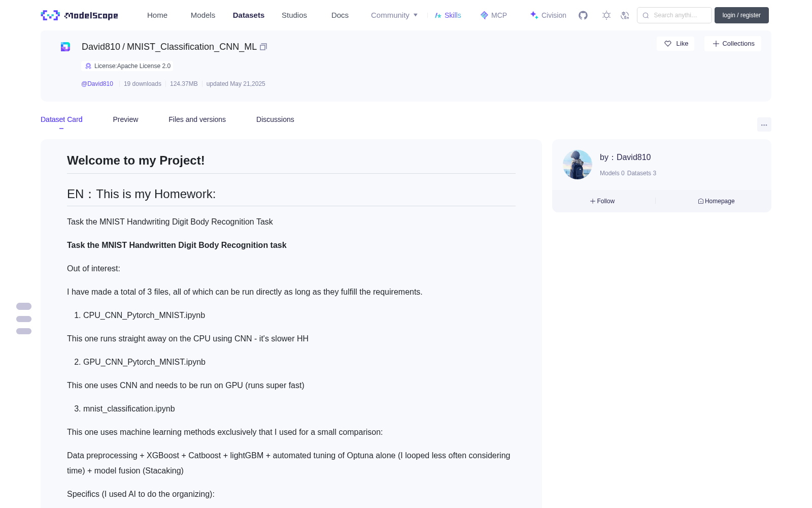This screenshot has height=508, width=812.
Task: Switch site language with the translate icon
Action: coord(625,15)
